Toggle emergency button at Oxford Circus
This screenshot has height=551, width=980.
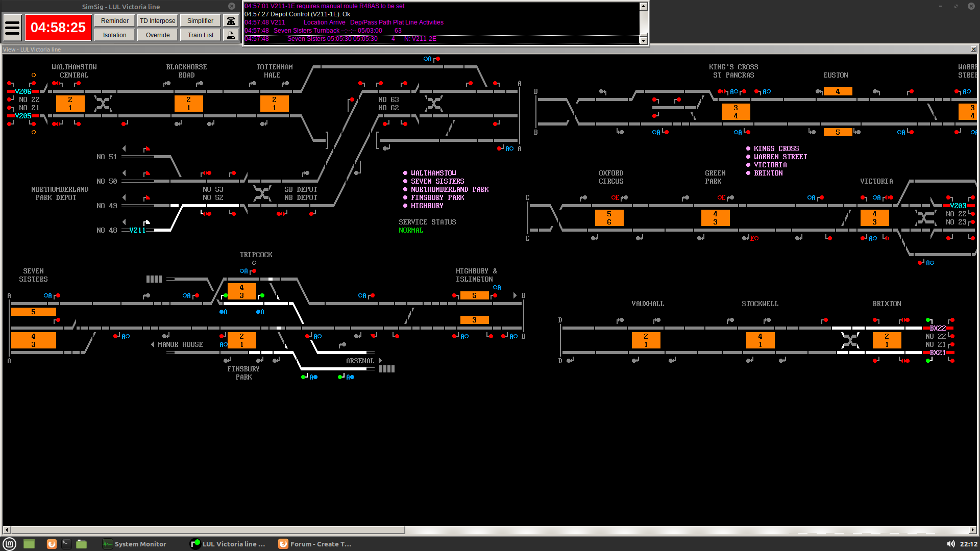point(615,197)
